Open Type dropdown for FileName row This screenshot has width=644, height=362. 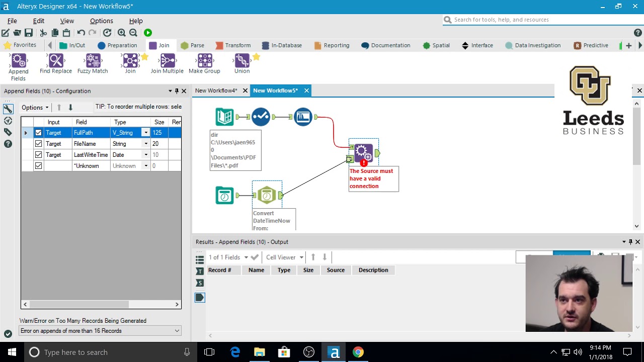pyautogui.click(x=146, y=144)
